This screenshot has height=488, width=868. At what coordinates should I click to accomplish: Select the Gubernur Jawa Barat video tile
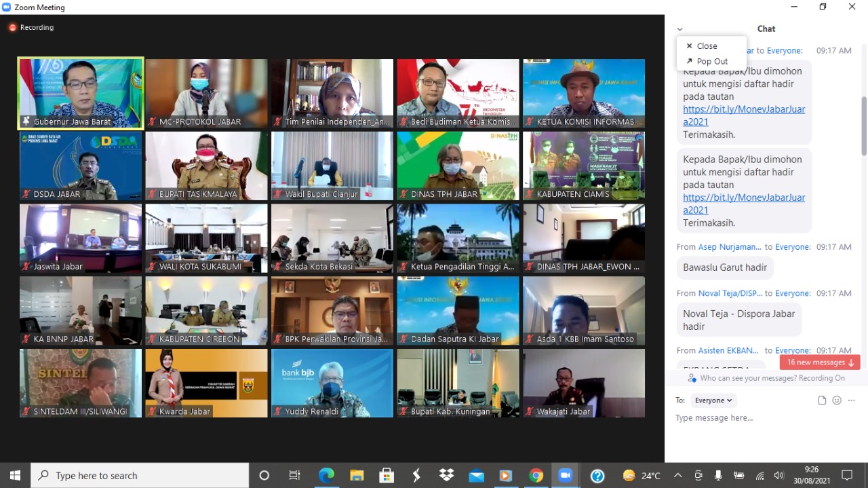point(81,93)
